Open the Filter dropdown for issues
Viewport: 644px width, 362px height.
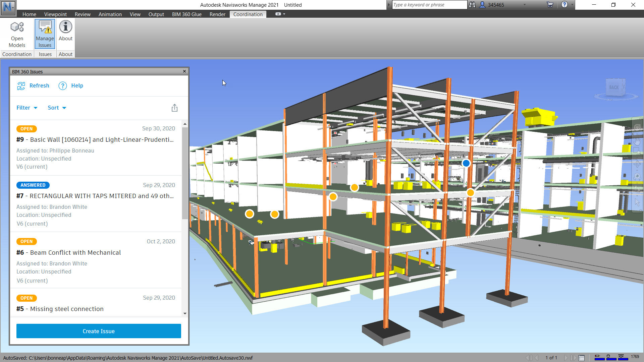(26, 108)
